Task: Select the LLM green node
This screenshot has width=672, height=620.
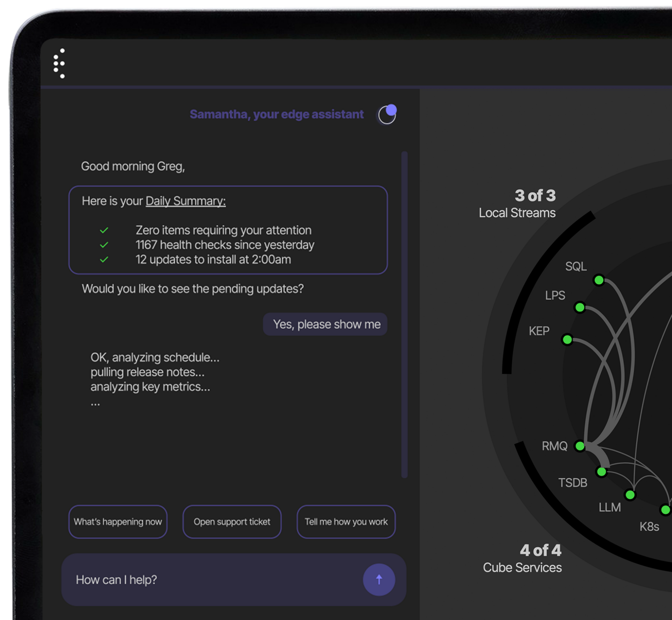Action: tap(630, 495)
